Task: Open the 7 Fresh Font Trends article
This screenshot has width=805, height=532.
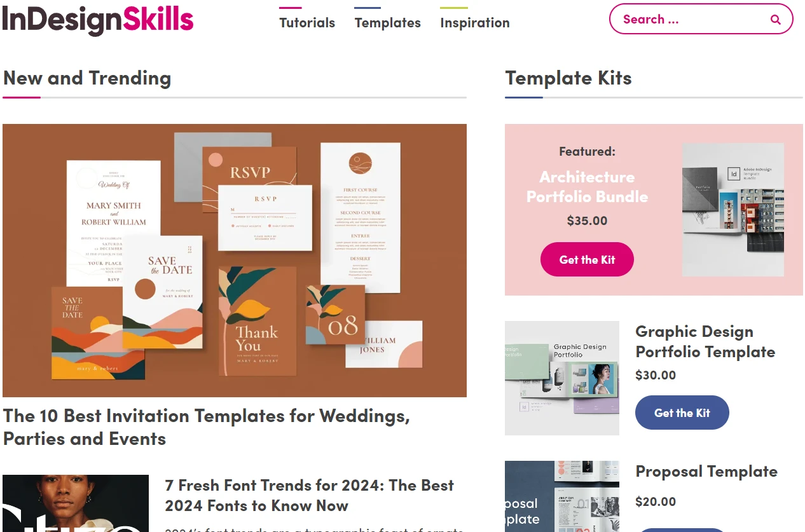Action: click(x=309, y=495)
